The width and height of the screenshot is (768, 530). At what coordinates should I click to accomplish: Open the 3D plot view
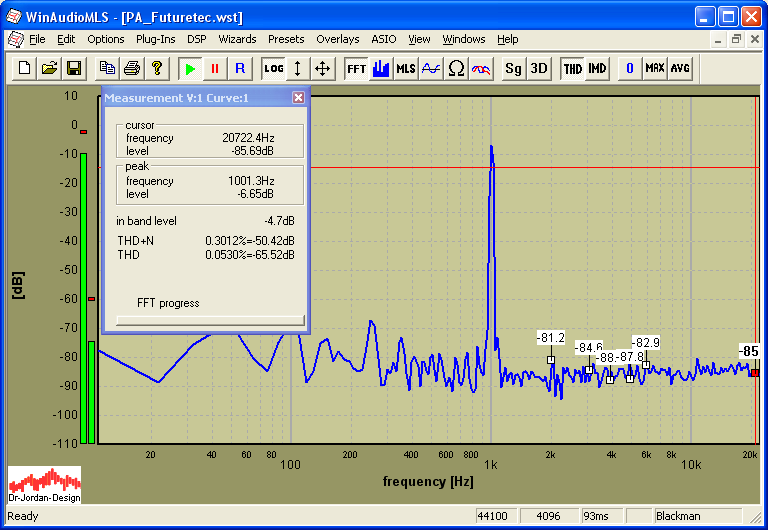pos(539,68)
